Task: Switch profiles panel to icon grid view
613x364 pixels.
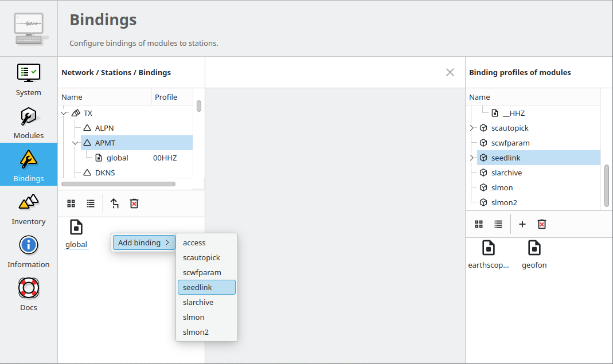Action: tap(478, 224)
